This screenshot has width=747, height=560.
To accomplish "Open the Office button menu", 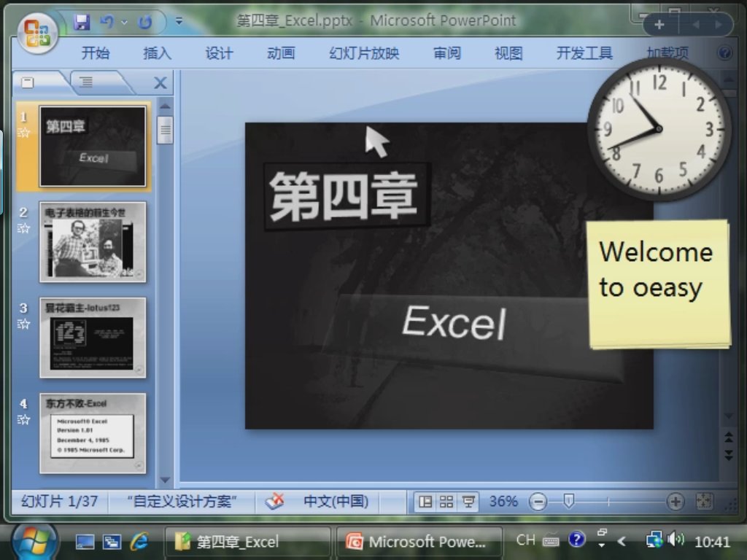I will (x=38, y=34).
